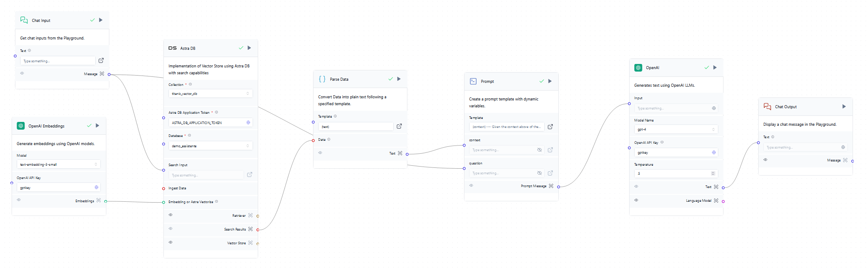Click the Temperature stepper in OpenAI node
The image size is (868, 270).
pos(713,173)
